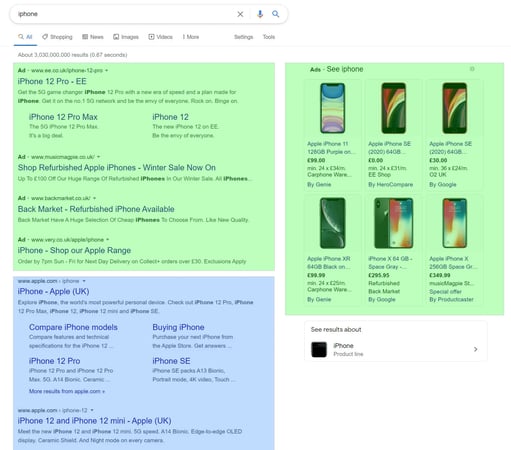
Task: Open Back Market Refurbished iPhone Available ad
Action: click(96, 209)
